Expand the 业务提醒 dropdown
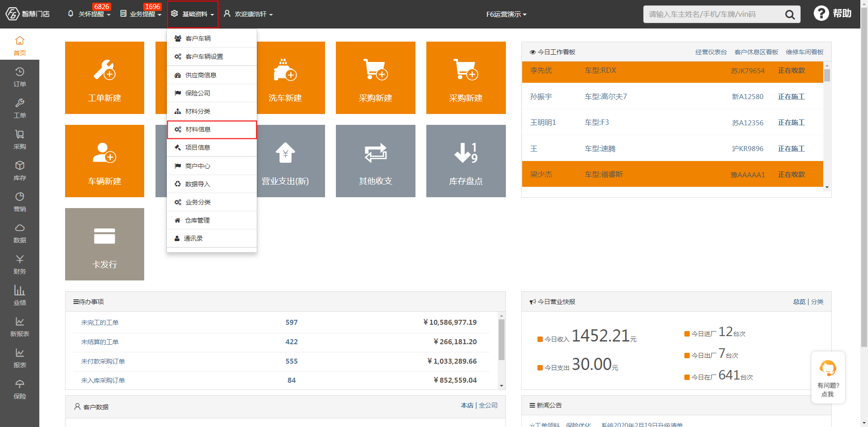 pyautogui.click(x=141, y=14)
